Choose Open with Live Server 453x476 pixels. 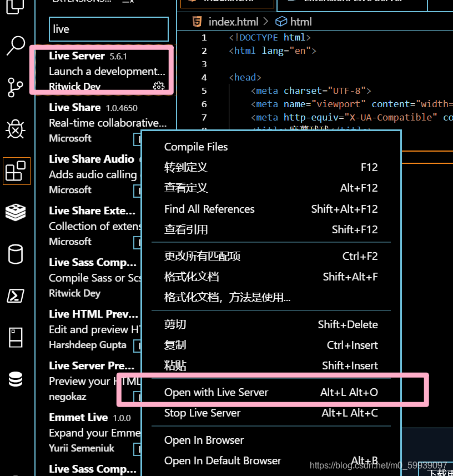click(x=271, y=392)
